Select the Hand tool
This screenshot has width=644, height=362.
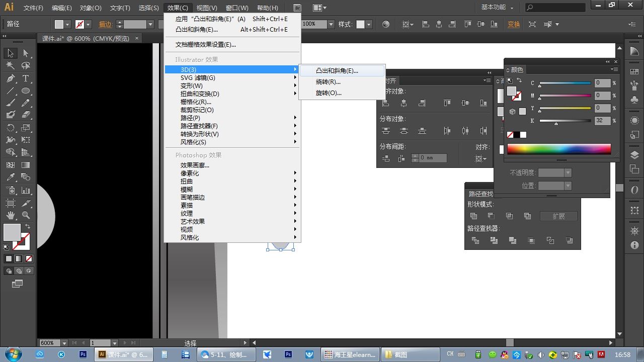click(11, 215)
